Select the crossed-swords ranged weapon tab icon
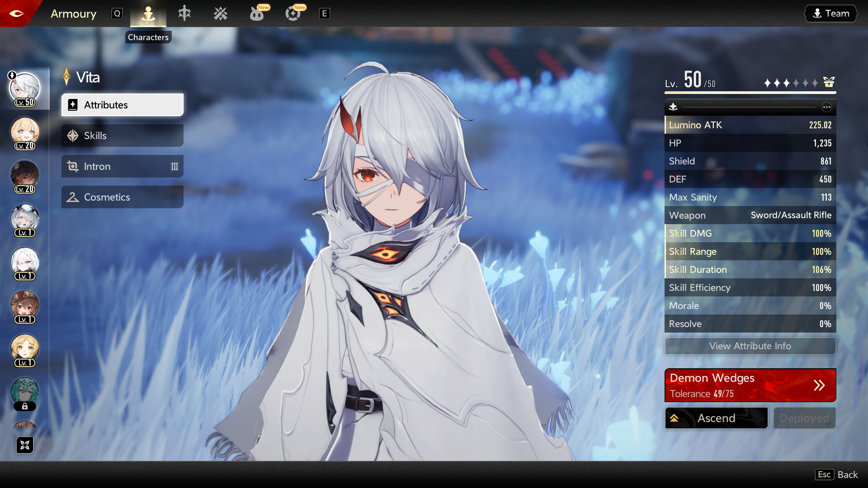 pos(221,14)
